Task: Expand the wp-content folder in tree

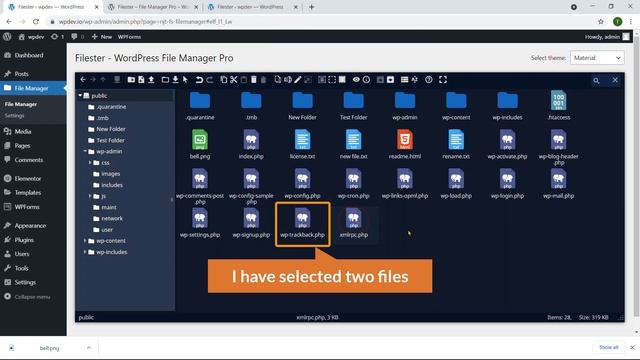Action: [85, 241]
